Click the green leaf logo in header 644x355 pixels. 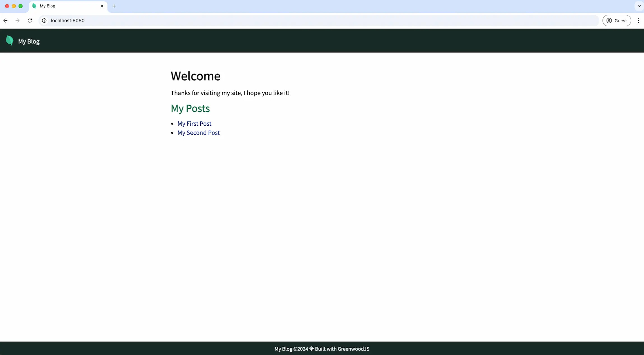(10, 41)
